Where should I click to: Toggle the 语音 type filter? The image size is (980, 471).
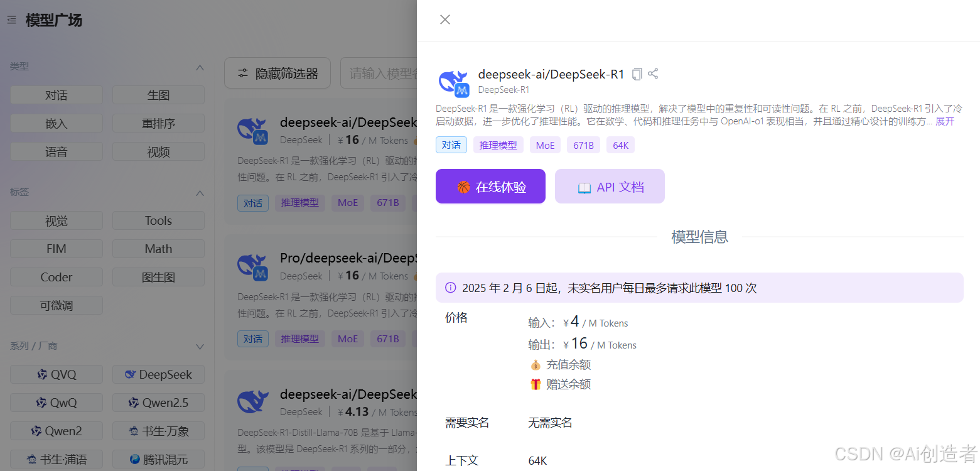point(57,151)
